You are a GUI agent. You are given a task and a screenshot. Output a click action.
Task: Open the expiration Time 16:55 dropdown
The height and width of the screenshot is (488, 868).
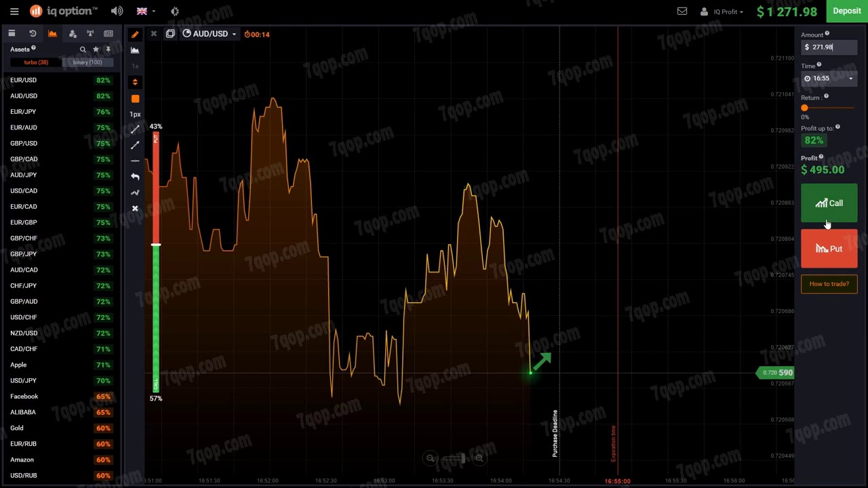pyautogui.click(x=829, y=79)
